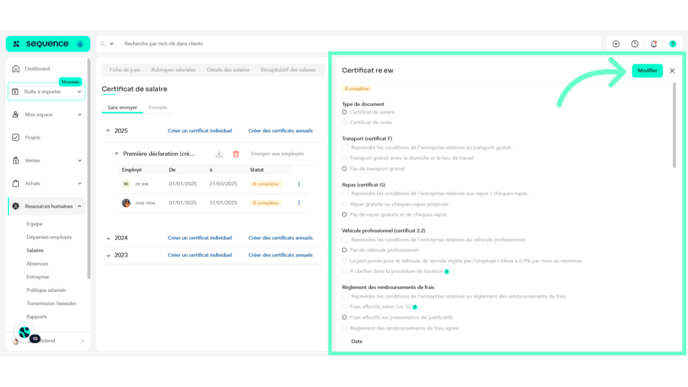
Task: Select Certificat de salaire radio
Action: click(344, 112)
